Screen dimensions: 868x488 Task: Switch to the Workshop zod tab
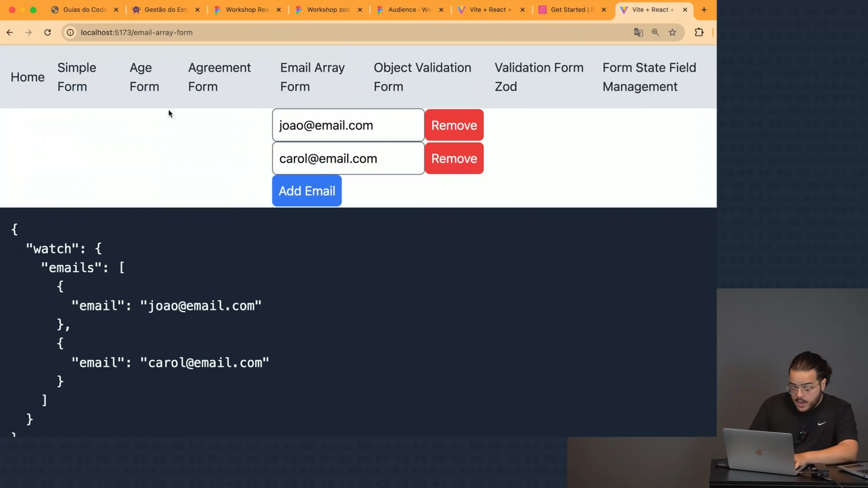[327, 9]
